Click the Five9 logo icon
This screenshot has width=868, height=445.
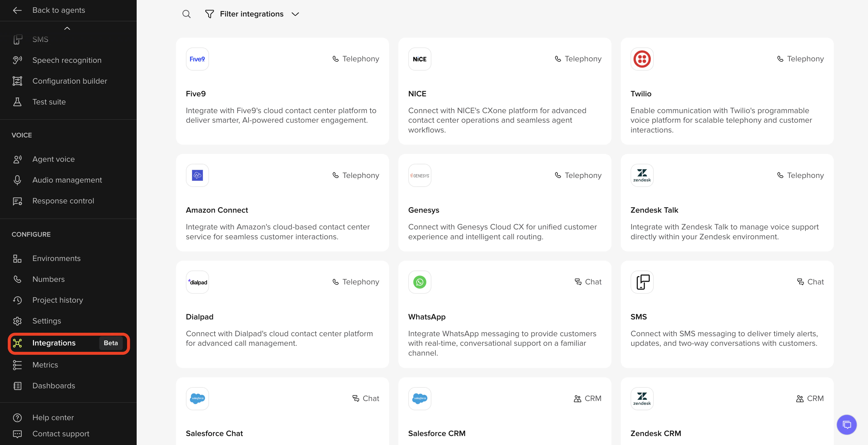click(x=197, y=59)
